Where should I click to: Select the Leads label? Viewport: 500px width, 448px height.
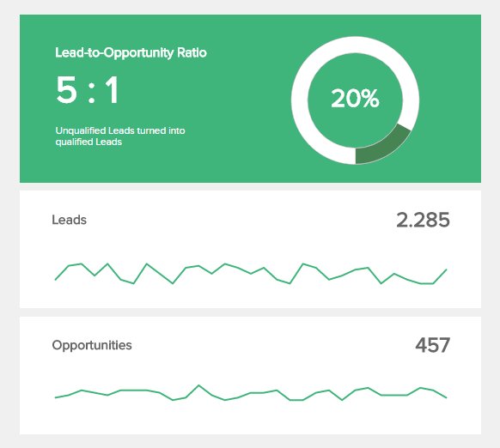click(70, 220)
